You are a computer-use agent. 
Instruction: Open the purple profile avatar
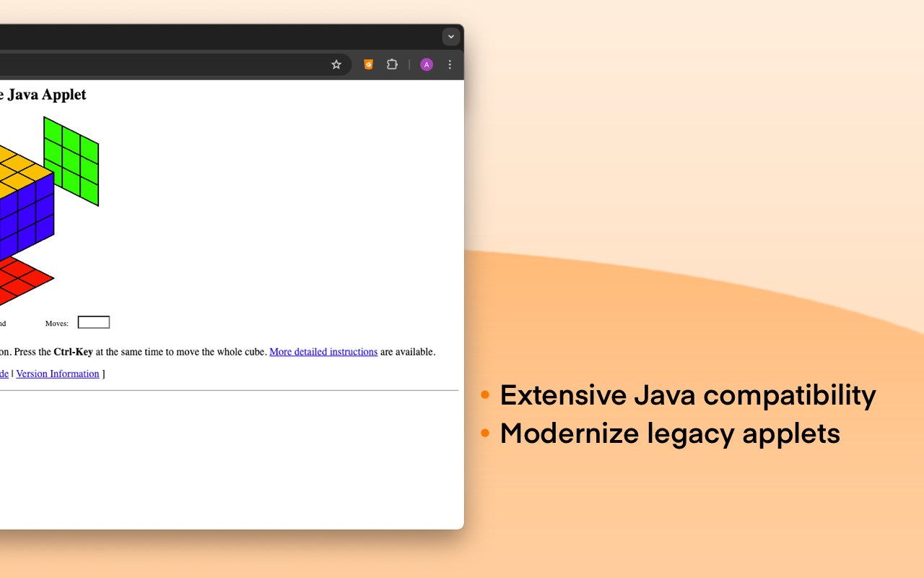[x=427, y=64]
